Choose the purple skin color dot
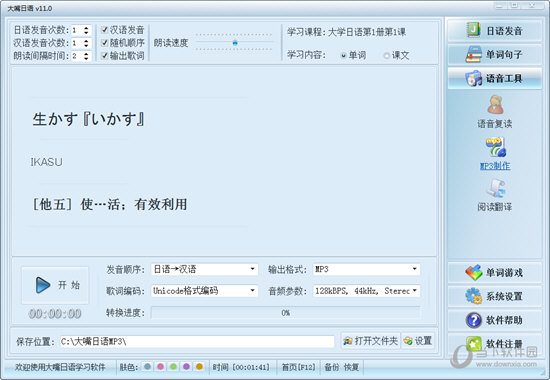Viewport: 550px width, 380px height. click(186, 367)
